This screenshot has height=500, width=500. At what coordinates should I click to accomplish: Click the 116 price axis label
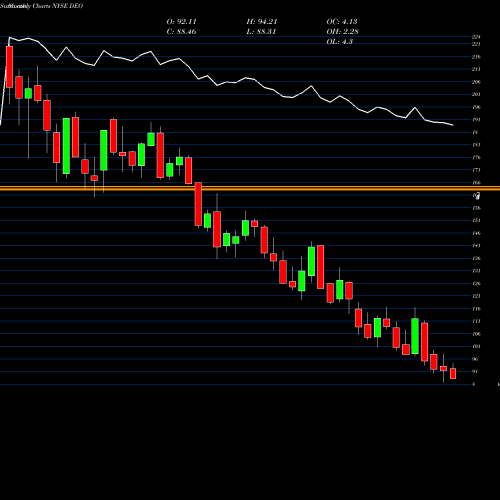[476, 309]
